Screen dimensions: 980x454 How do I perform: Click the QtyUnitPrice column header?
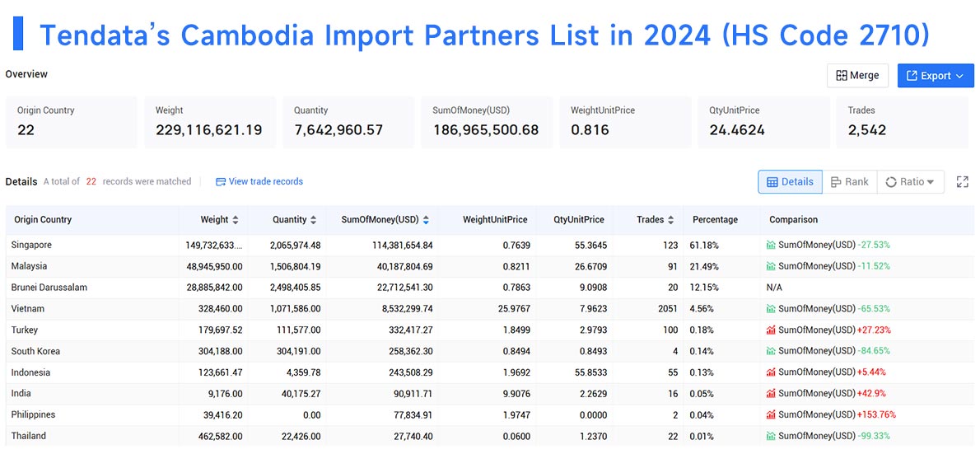coord(579,219)
